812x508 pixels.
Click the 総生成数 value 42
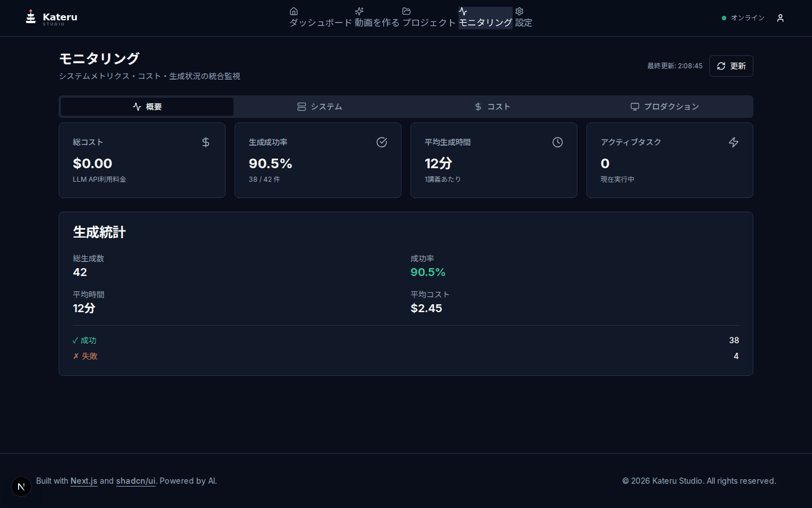point(80,272)
